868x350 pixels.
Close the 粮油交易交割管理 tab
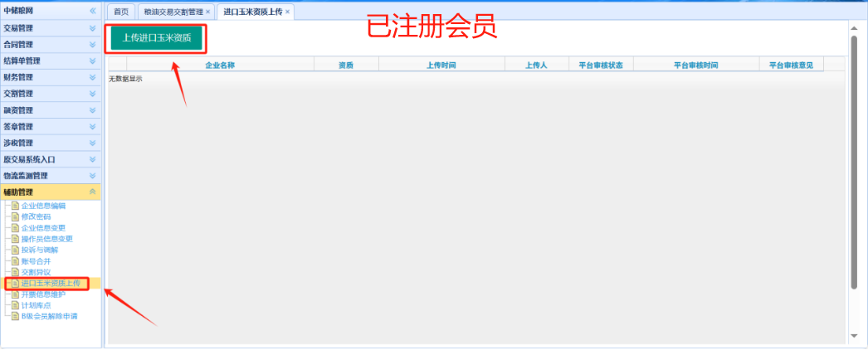pos(207,12)
